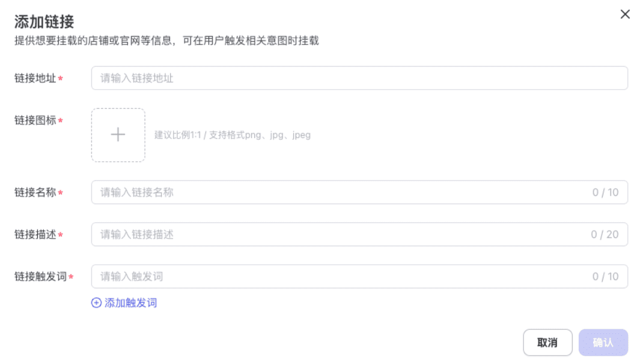
Task: Click the 添加链接 dialog title
Action: point(44,22)
